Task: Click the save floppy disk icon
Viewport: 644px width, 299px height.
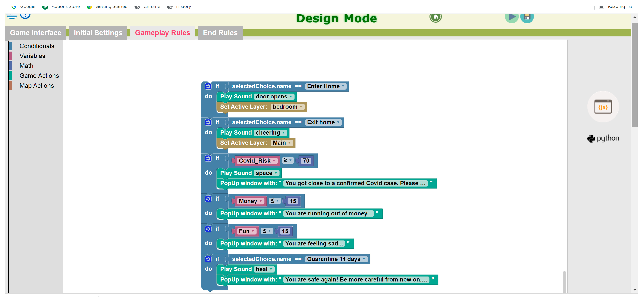Action: click(527, 17)
